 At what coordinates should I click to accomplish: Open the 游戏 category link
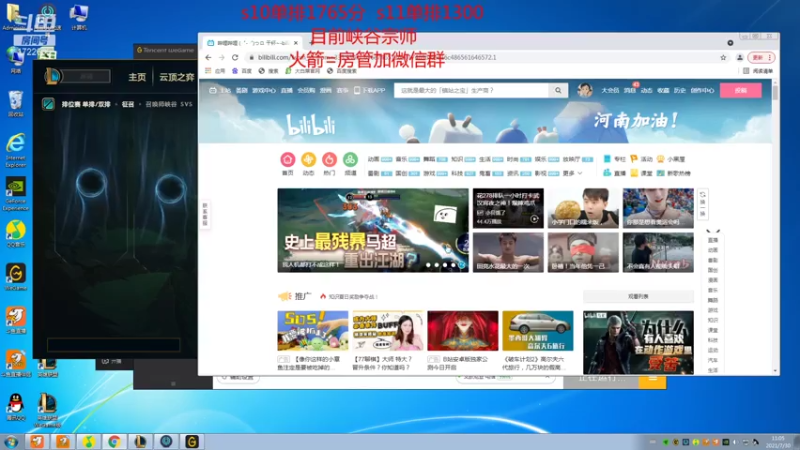click(x=429, y=173)
